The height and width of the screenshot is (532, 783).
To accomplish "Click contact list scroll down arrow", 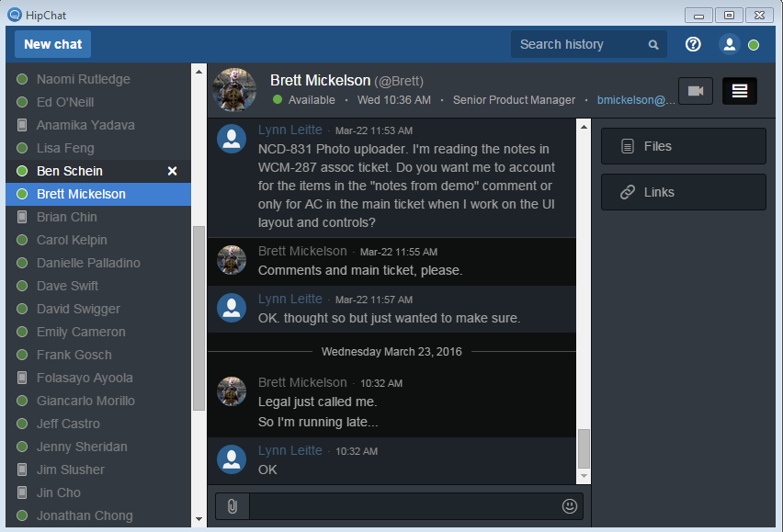I will coord(199,519).
